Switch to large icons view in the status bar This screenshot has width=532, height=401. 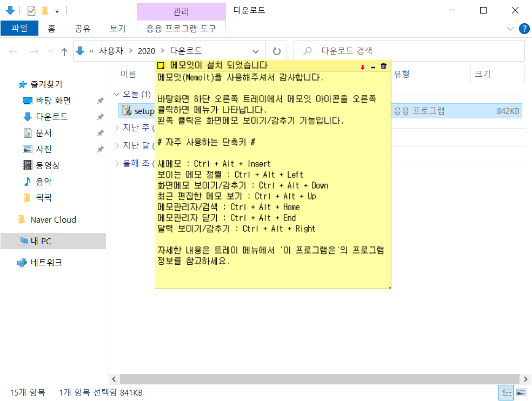pyautogui.click(x=521, y=393)
